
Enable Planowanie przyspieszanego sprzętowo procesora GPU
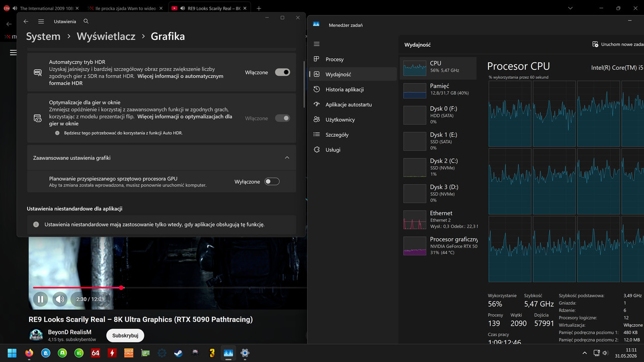[272, 182]
